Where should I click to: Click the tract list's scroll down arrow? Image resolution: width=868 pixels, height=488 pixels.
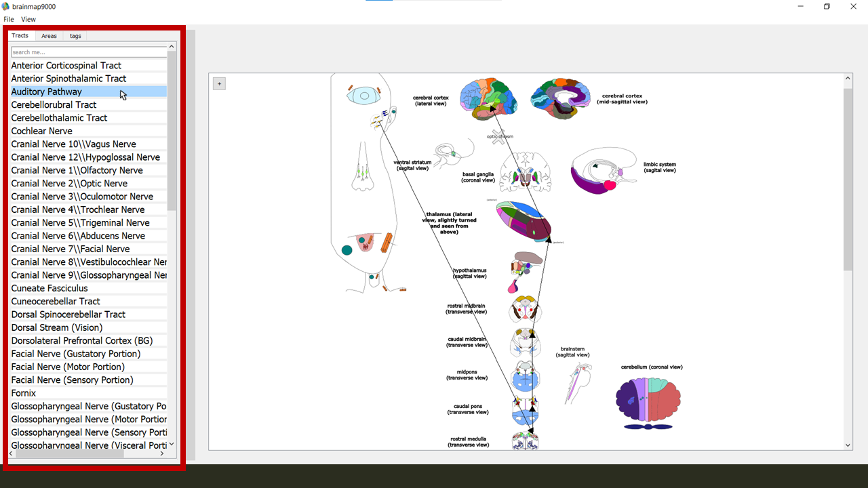pyautogui.click(x=172, y=445)
